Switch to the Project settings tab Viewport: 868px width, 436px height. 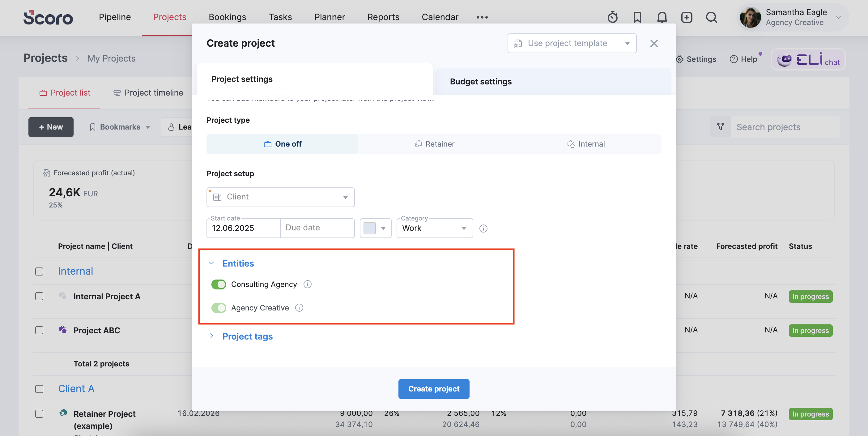pyautogui.click(x=314, y=79)
